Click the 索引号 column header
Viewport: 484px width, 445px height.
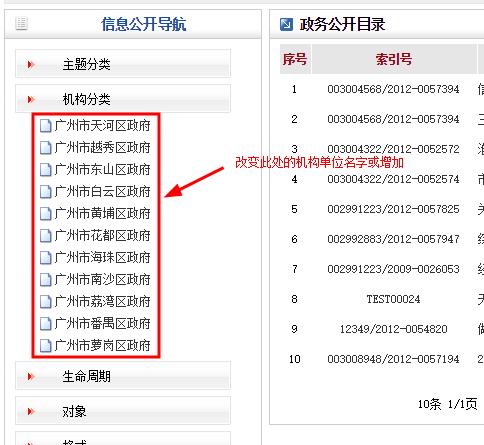[394, 59]
